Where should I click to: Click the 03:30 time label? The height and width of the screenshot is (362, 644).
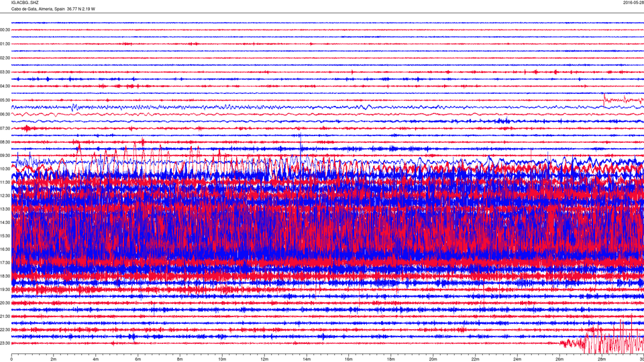point(5,72)
